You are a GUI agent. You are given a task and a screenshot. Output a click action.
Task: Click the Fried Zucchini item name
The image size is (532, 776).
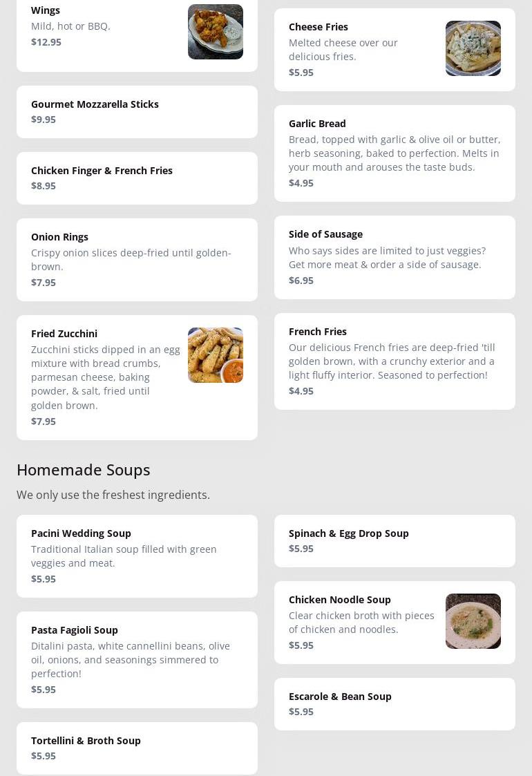[x=64, y=334]
